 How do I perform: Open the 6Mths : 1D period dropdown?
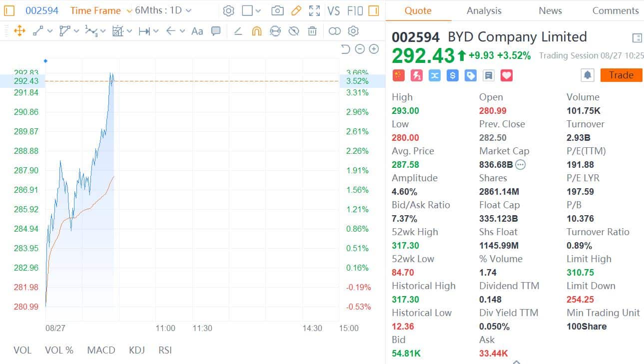tap(163, 10)
